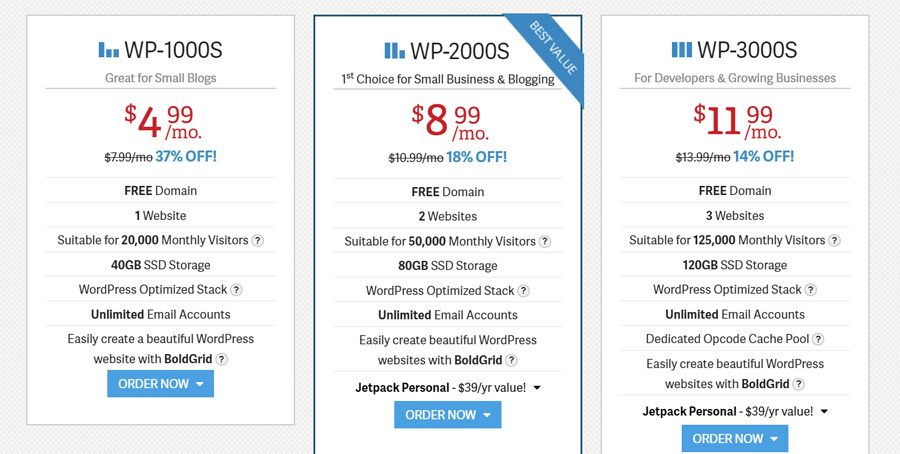
Task: Click help icon beside 125,000 Monthly Visitors
Action: pyautogui.click(x=834, y=241)
